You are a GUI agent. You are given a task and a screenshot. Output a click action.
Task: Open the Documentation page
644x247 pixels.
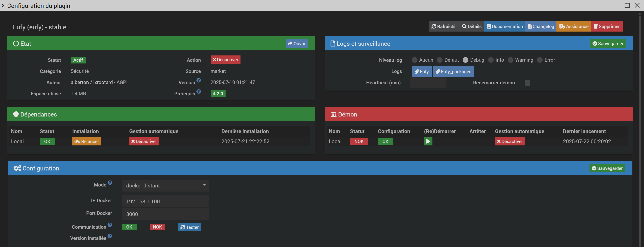click(505, 27)
